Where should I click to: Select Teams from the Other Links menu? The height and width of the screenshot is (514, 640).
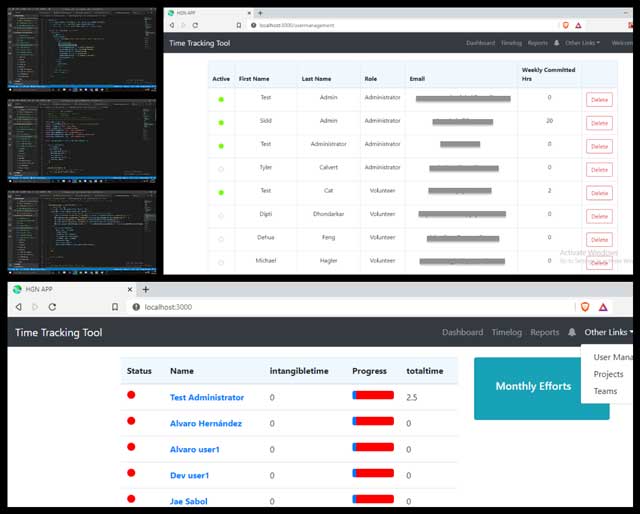(605, 391)
